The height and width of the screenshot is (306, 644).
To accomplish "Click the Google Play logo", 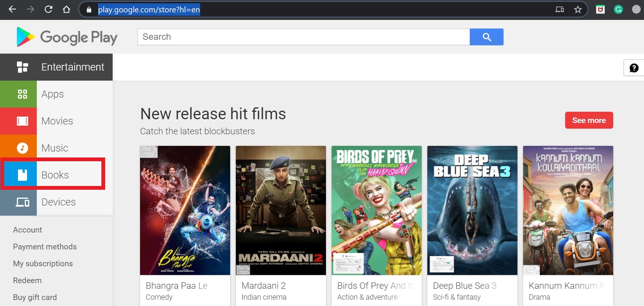I will [x=67, y=37].
